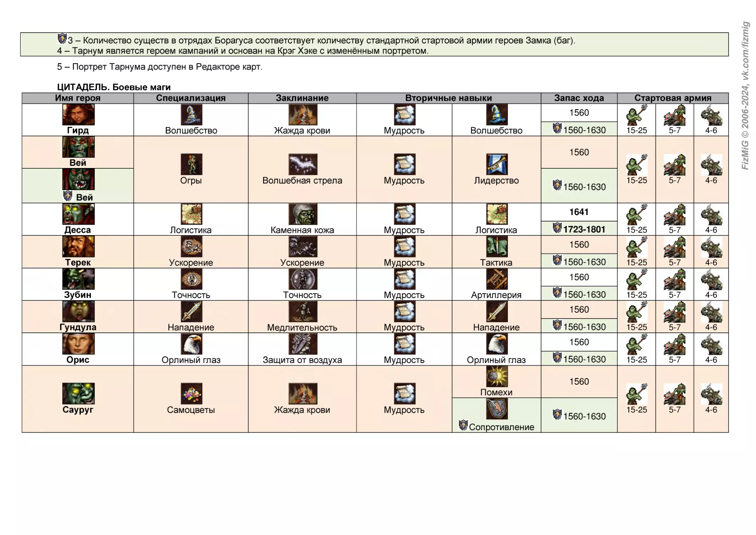Viewport: 756px width, 535px height.
Task: Click the Сопротивление skill icon
Action: (x=497, y=409)
